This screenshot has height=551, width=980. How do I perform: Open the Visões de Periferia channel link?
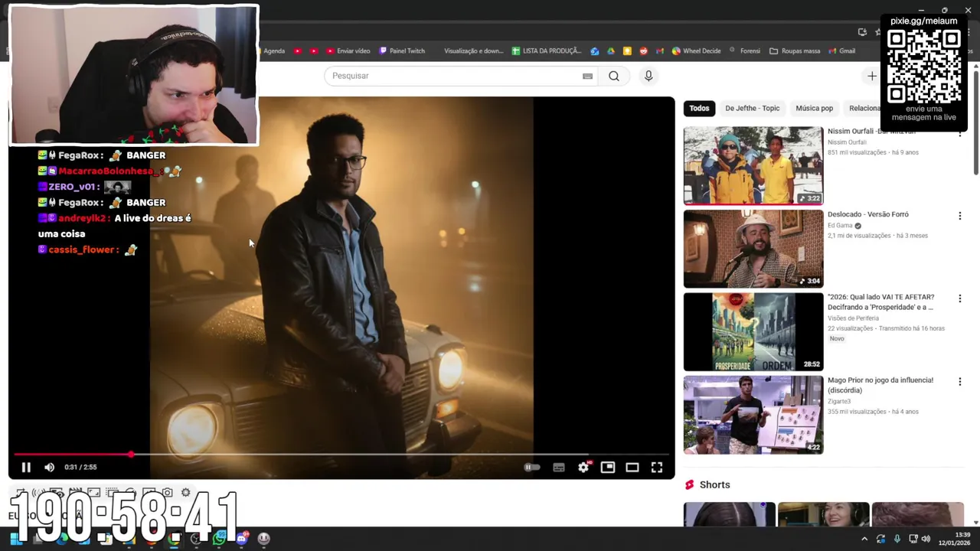click(x=853, y=318)
